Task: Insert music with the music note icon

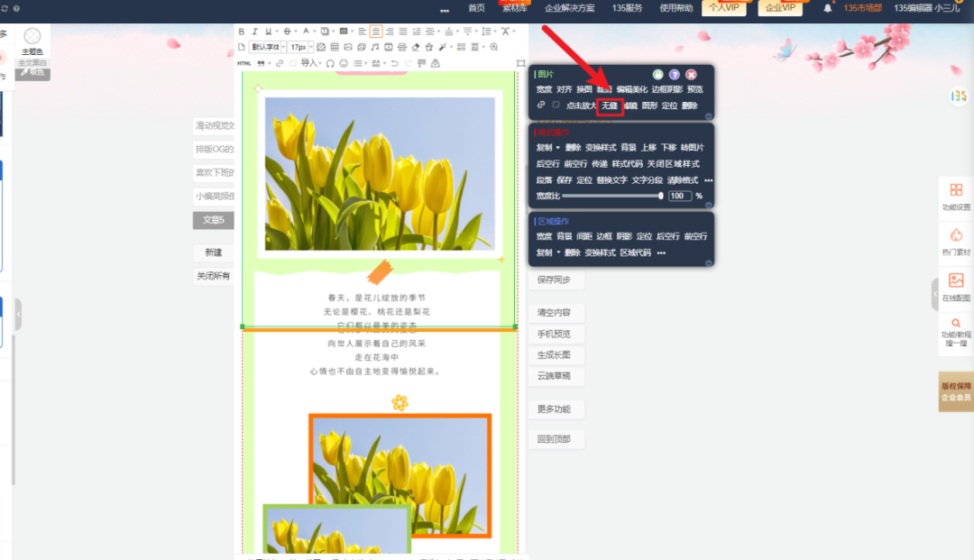Action: pos(374,47)
